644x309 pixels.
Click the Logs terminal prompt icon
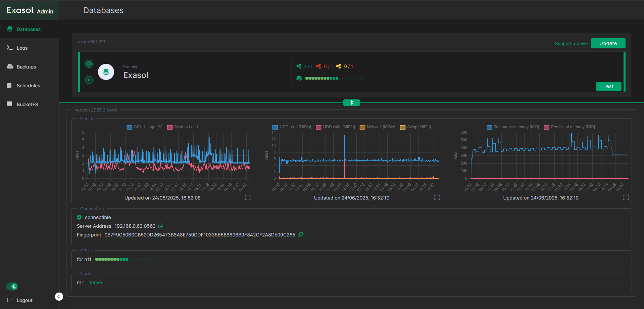[10, 48]
